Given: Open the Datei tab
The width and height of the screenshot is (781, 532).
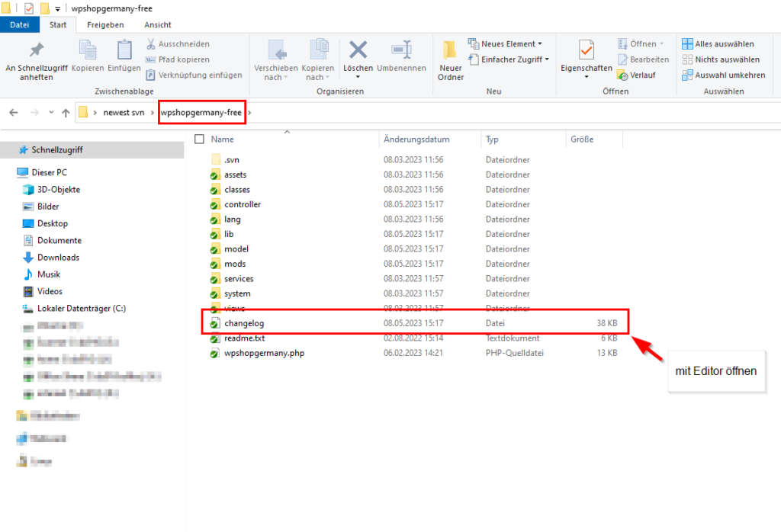Looking at the screenshot, I should [x=19, y=24].
